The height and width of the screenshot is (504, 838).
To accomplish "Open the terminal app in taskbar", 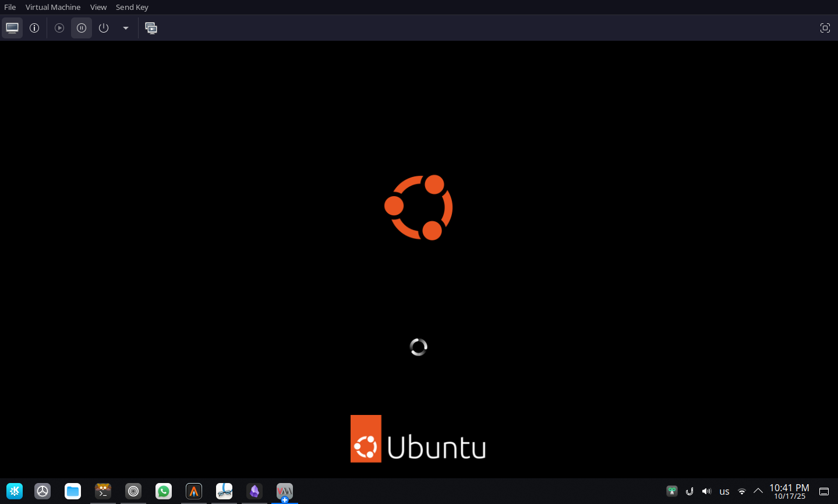I will (x=103, y=491).
